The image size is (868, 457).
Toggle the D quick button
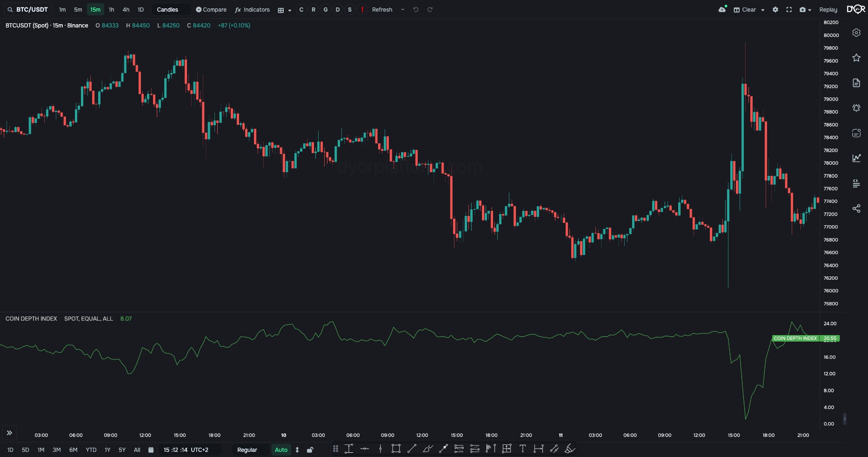tap(338, 9)
